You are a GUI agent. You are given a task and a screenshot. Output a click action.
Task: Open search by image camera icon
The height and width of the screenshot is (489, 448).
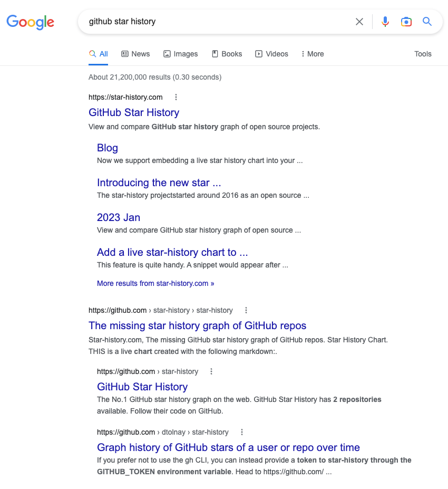pos(406,22)
